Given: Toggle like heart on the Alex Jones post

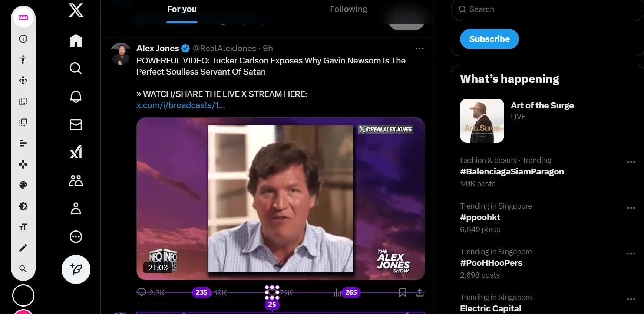Looking at the screenshot, I should pos(272,293).
